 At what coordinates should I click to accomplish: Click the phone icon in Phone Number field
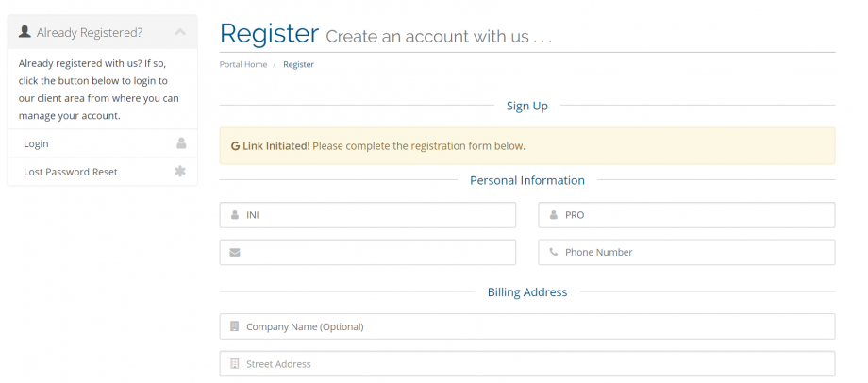coord(554,252)
